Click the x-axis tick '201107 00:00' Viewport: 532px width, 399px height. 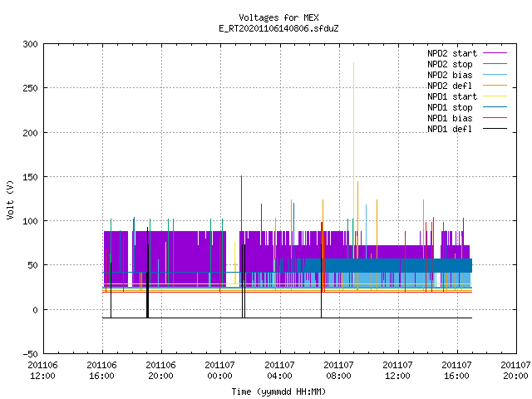click(x=220, y=371)
